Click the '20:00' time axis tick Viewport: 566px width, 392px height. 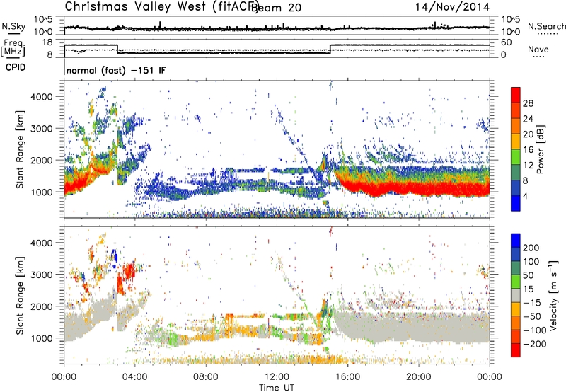click(419, 377)
